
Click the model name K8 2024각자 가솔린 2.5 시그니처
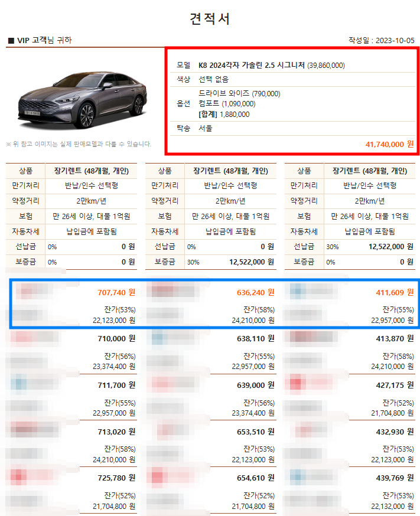[252, 65]
